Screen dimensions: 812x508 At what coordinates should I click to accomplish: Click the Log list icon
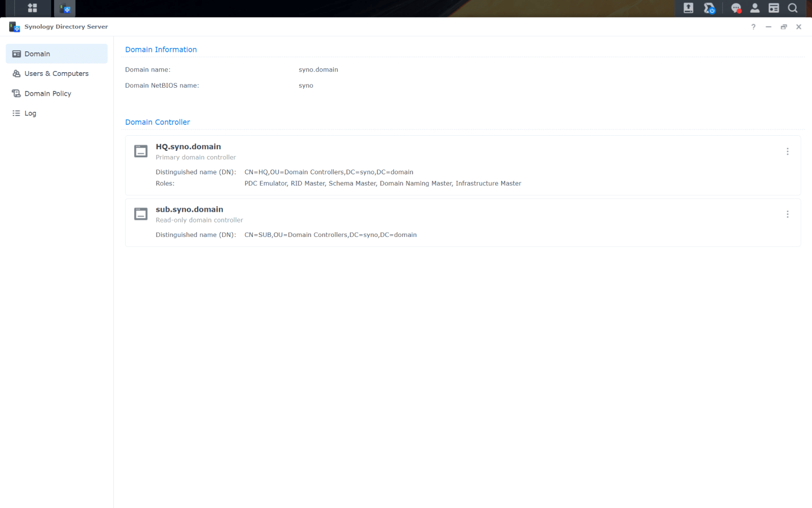click(17, 113)
